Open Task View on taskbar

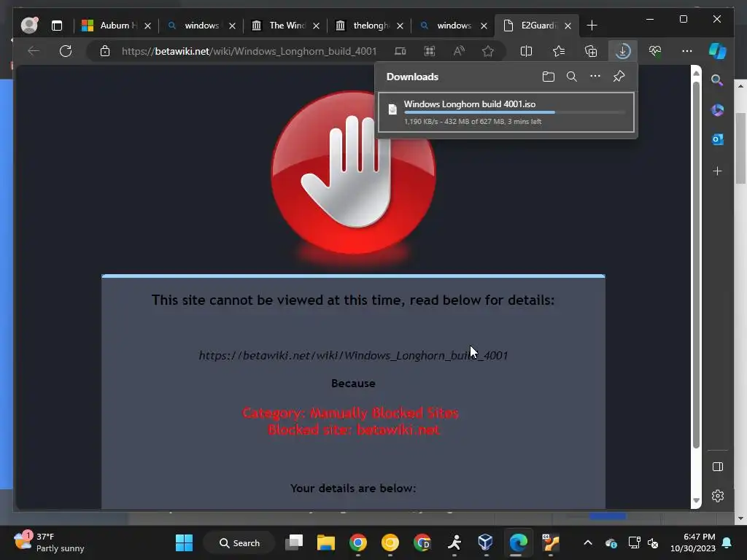[x=294, y=542]
